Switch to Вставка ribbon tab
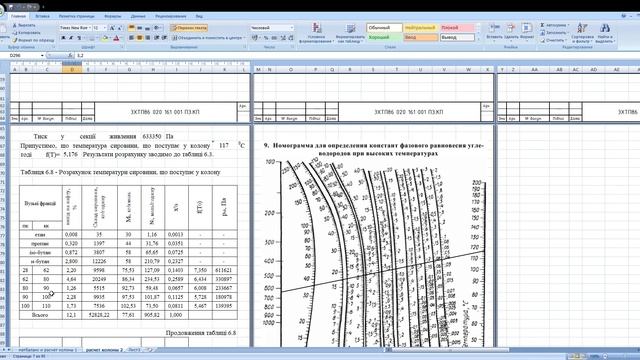 [42, 16]
